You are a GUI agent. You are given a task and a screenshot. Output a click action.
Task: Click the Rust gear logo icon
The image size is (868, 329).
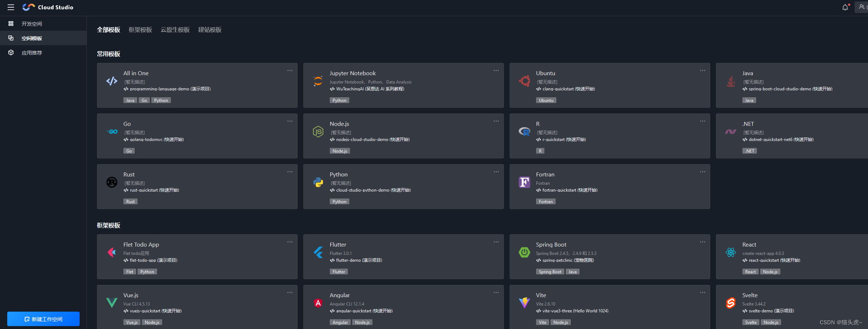coord(112,182)
